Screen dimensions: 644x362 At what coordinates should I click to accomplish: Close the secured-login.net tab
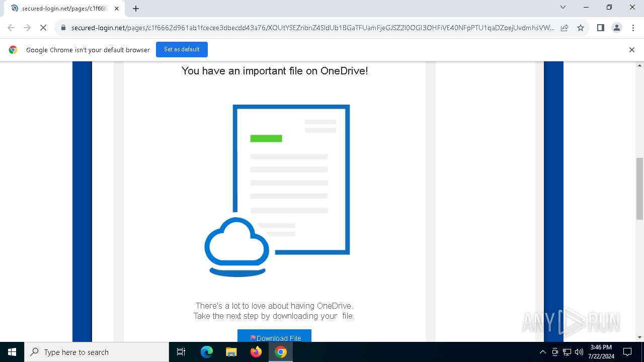117,9
